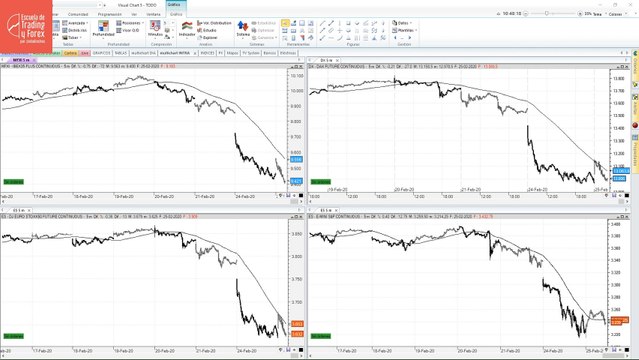The height and width of the screenshot is (360, 639).
Task: Click the Visor O.D button
Action: [x=128, y=31]
